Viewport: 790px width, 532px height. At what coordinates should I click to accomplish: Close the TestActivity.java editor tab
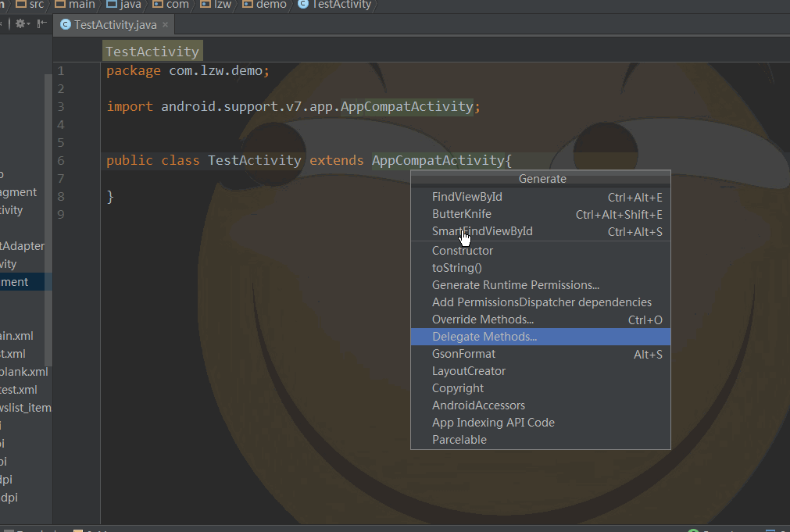tap(165, 25)
